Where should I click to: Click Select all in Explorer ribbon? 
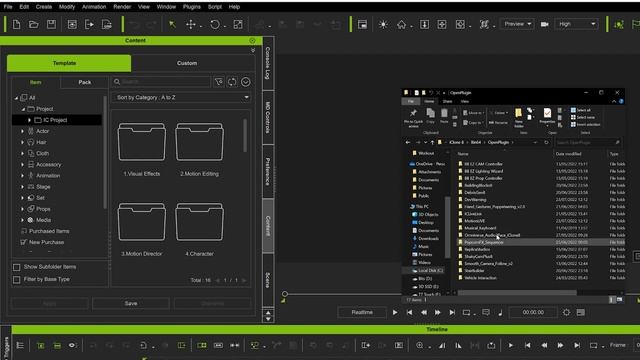[580, 110]
